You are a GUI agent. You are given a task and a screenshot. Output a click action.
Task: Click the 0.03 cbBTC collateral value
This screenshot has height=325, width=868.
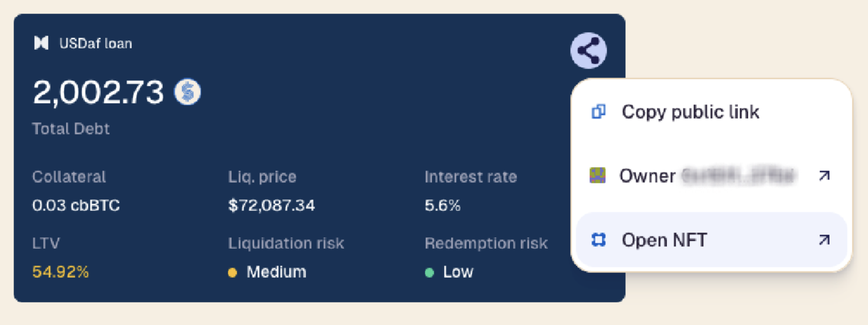(76, 206)
